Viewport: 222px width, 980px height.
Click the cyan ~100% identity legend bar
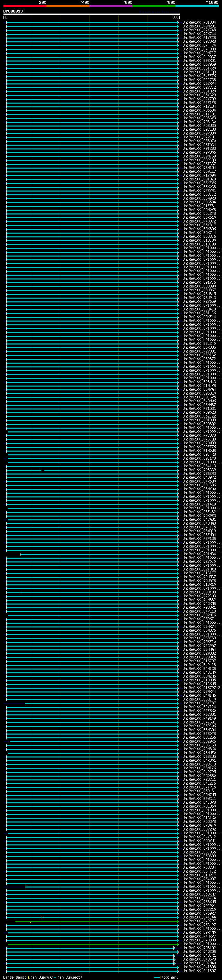point(197,6)
